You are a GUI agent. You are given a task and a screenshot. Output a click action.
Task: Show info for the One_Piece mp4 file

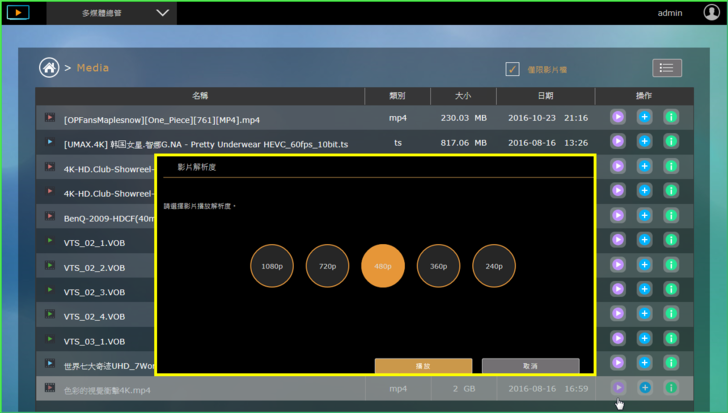pyautogui.click(x=670, y=118)
